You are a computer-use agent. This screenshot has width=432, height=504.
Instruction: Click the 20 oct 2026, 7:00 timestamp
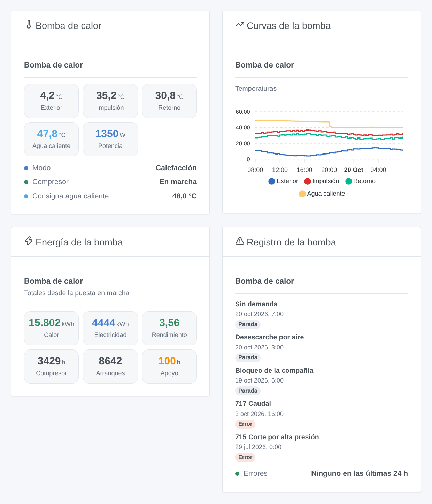(259, 314)
